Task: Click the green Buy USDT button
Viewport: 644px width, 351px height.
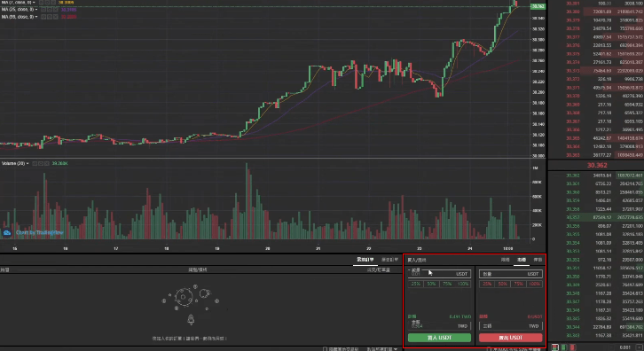Action: (x=439, y=338)
